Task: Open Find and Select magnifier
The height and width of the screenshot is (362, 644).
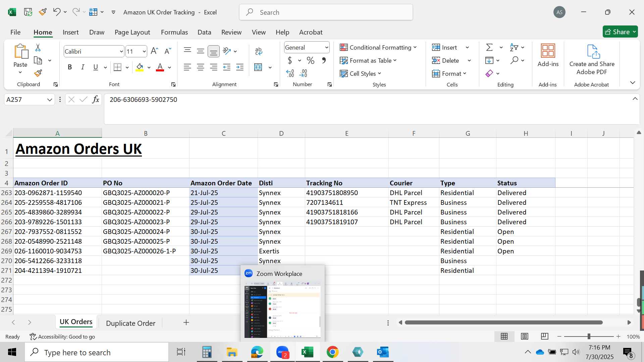Action: pos(514,60)
